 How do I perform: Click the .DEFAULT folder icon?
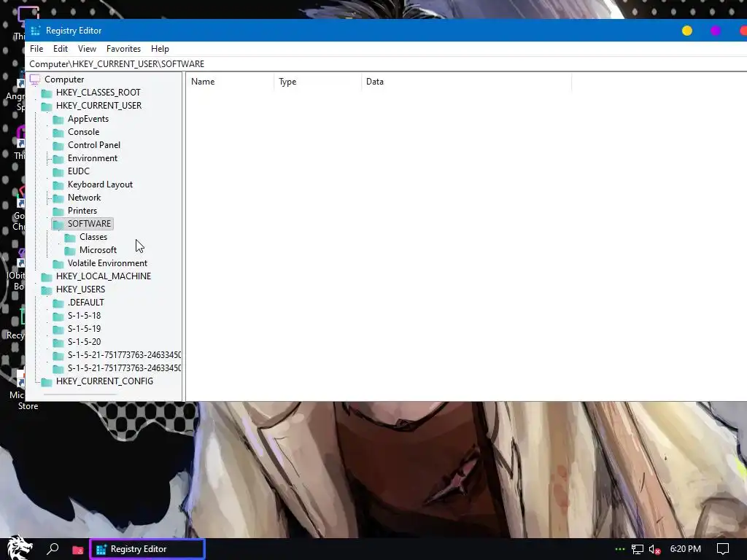click(x=58, y=303)
